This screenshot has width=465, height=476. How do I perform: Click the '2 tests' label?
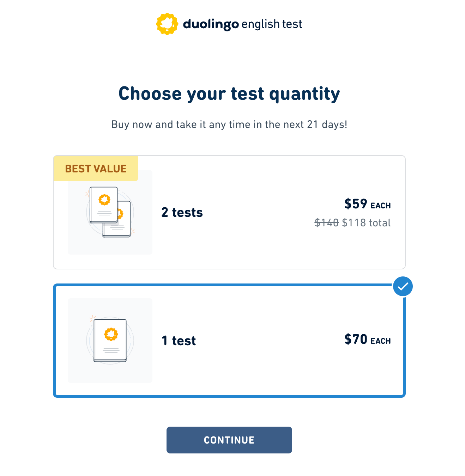click(182, 213)
